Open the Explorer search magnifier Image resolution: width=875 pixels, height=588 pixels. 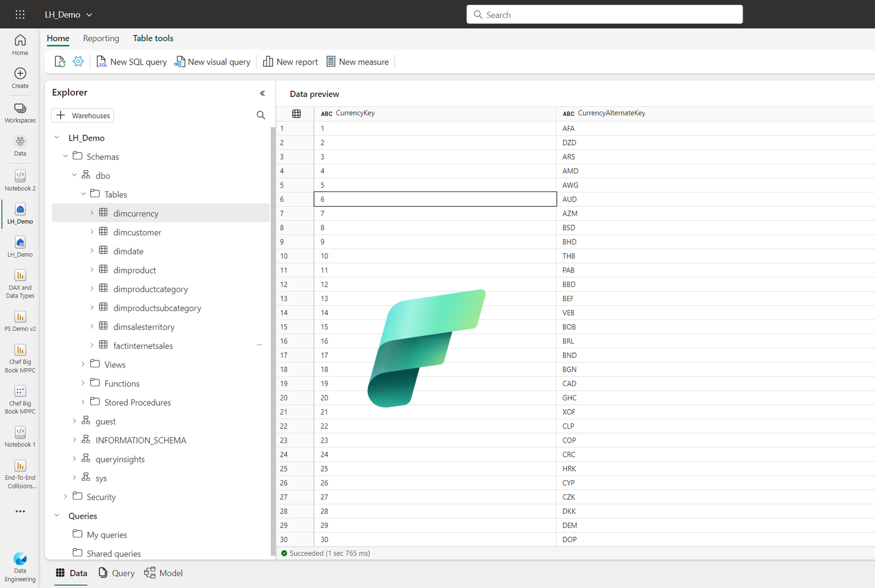[x=260, y=115]
